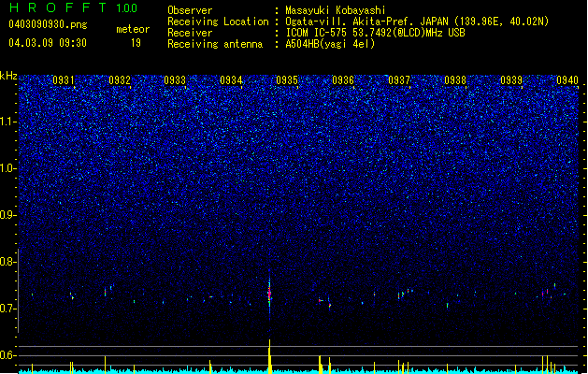Click the meteor count value 19
588x374 pixels.
point(136,43)
